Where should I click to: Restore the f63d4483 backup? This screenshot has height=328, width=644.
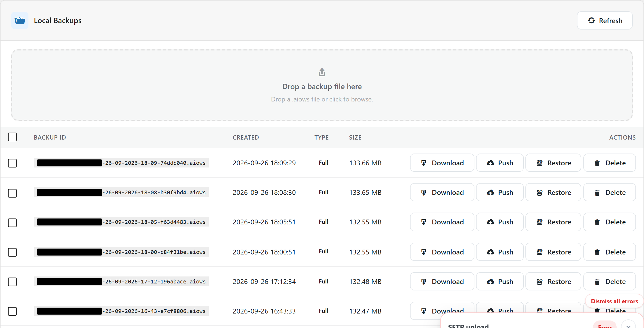(553, 222)
